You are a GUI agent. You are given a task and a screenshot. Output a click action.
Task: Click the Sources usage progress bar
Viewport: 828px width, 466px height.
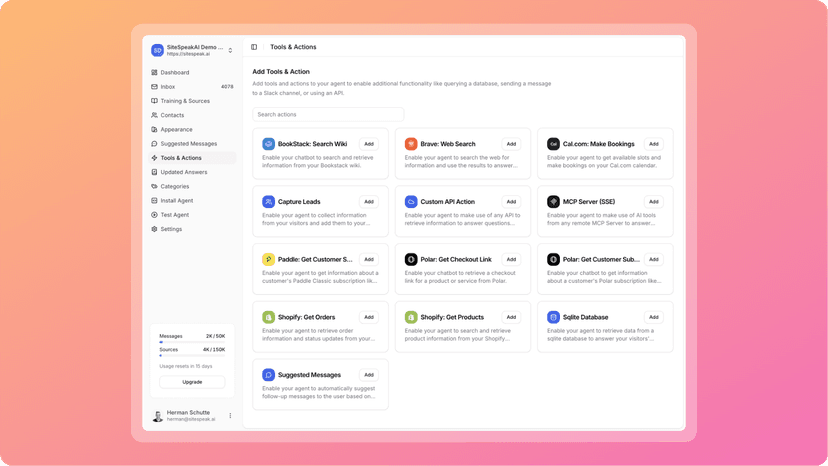[192, 356]
